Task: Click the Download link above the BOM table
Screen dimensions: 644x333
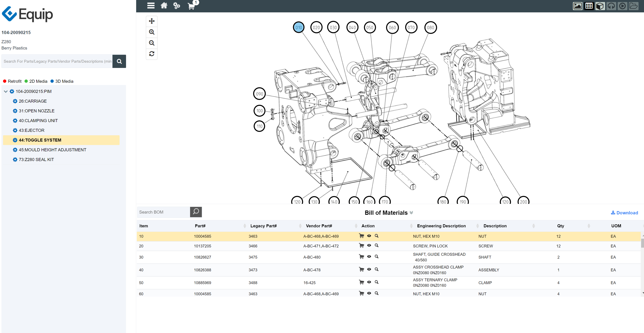Action: 624,213
